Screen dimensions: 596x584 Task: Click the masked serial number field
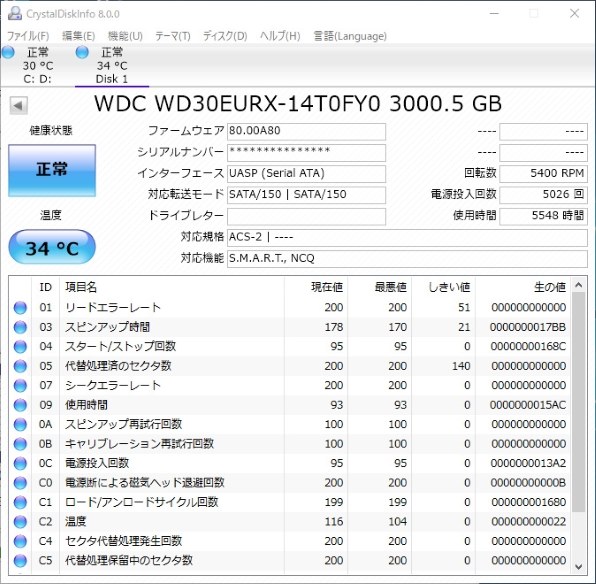pyautogui.click(x=306, y=153)
